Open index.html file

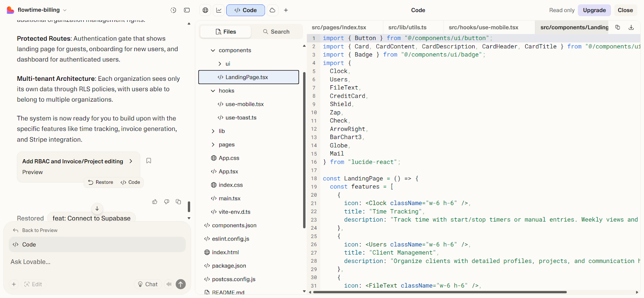(249, 253)
